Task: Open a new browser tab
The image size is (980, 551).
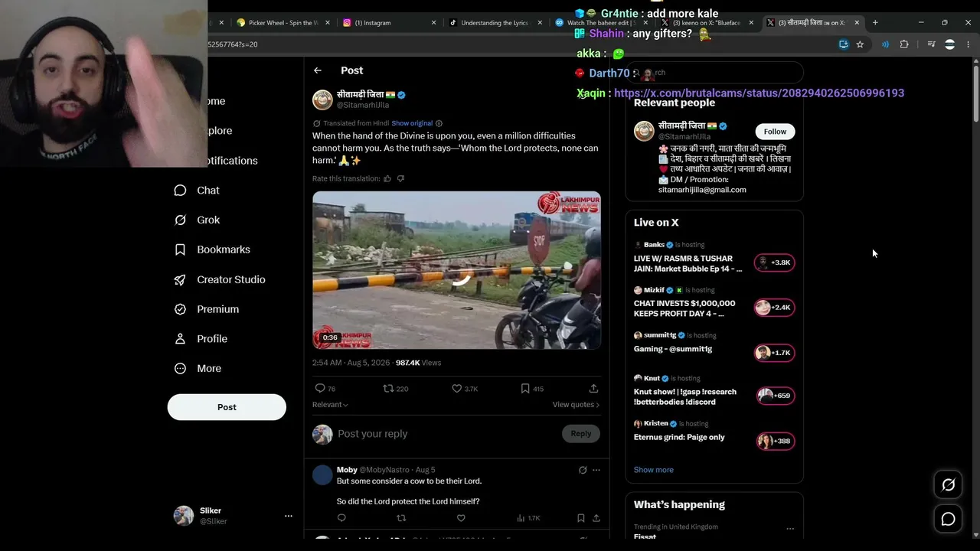Action: click(x=875, y=23)
